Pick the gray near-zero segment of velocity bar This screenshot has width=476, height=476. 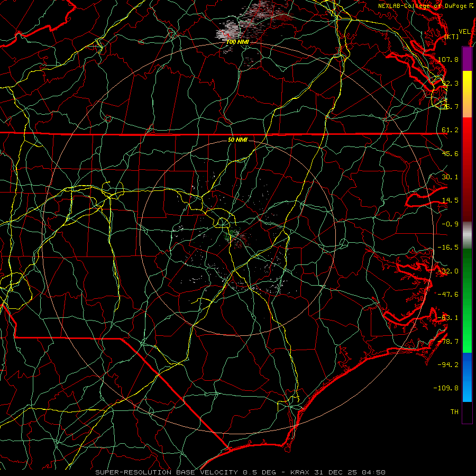(x=467, y=234)
